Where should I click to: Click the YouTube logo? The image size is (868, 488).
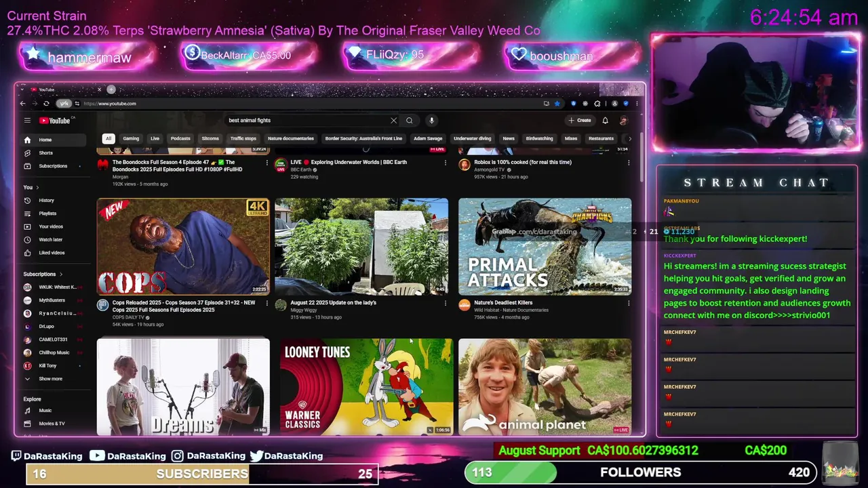coord(55,121)
